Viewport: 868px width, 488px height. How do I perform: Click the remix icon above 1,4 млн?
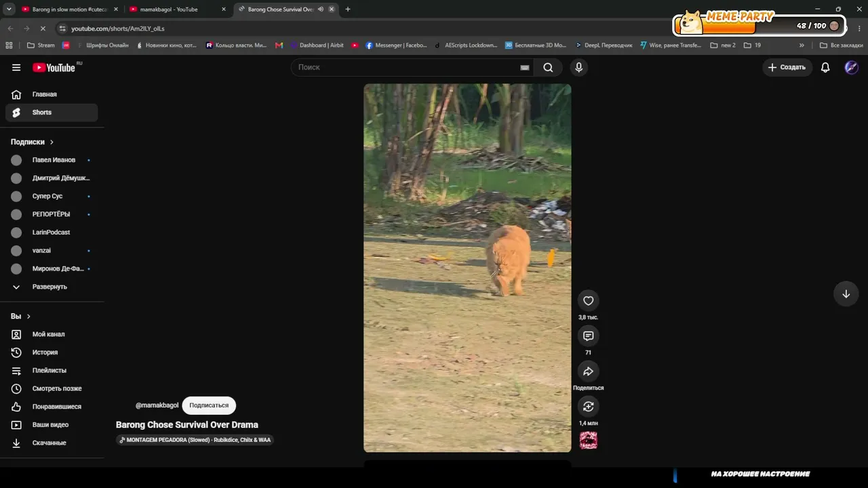[x=588, y=407]
